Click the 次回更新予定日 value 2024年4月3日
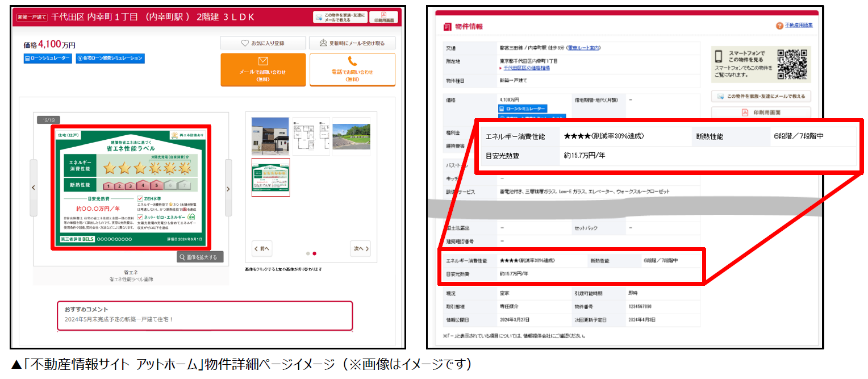 point(642,320)
